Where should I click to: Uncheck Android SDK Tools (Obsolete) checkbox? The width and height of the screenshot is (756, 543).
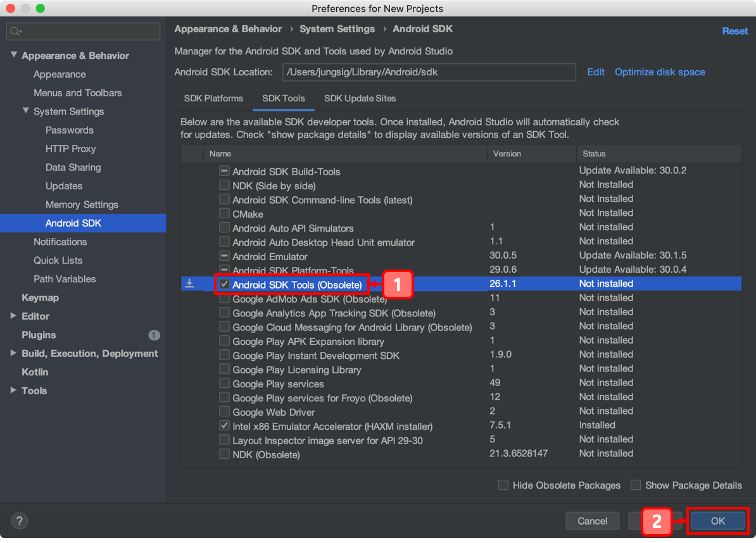(x=224, y=284)
